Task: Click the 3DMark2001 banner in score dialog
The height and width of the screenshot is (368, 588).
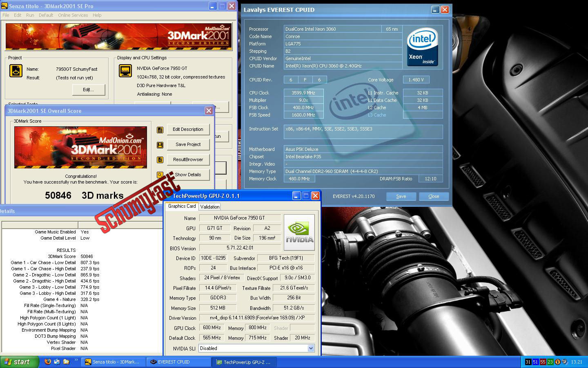Action: pyautogui.click(x=80, y=147)
